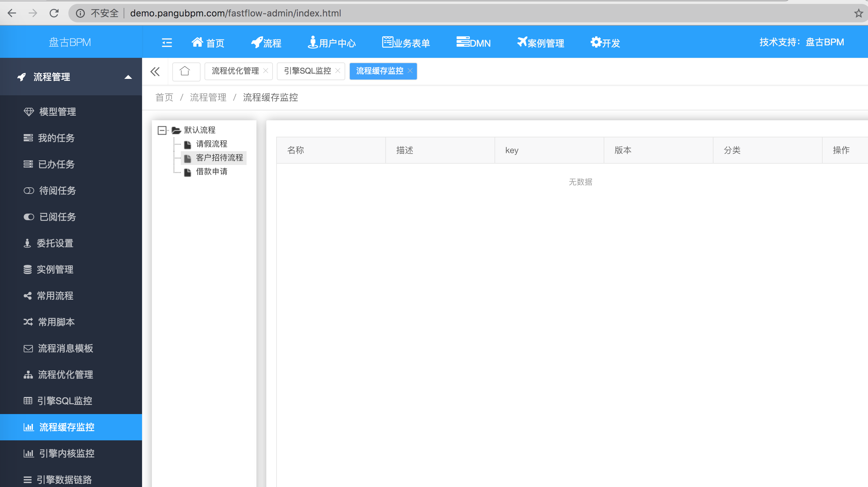This screenshot has width=868, height=487.
Task: Open 模型管理 from the sidebar
Action: click(57, 112)
